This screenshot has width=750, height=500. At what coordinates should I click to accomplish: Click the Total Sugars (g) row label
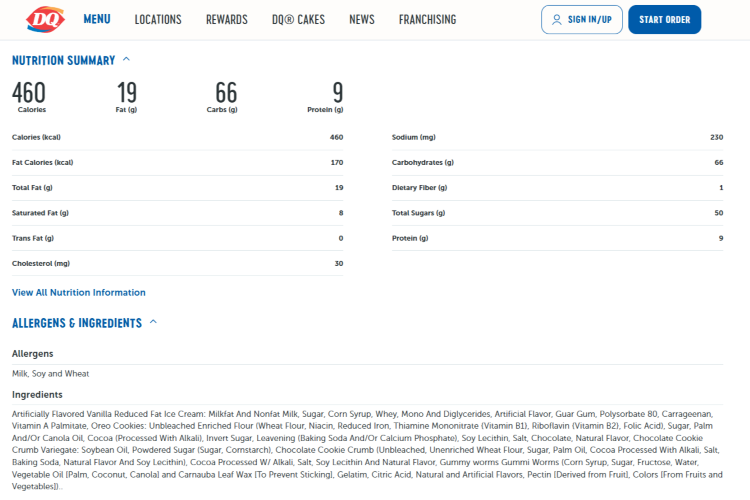(x=419, y=213)
